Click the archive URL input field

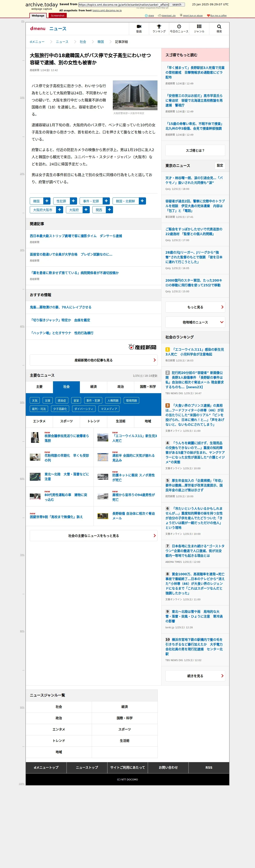(x=123, y=5)
